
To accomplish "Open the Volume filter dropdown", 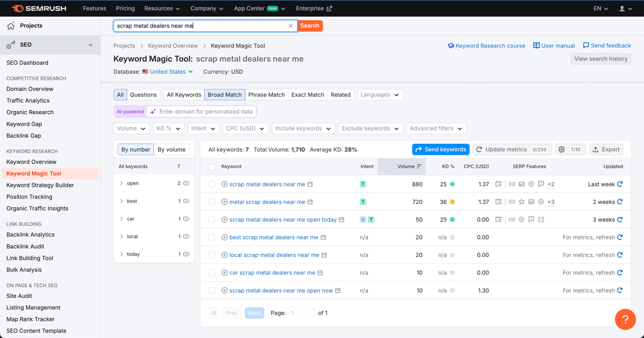I will pyautogui.click(x=132, y=129).
